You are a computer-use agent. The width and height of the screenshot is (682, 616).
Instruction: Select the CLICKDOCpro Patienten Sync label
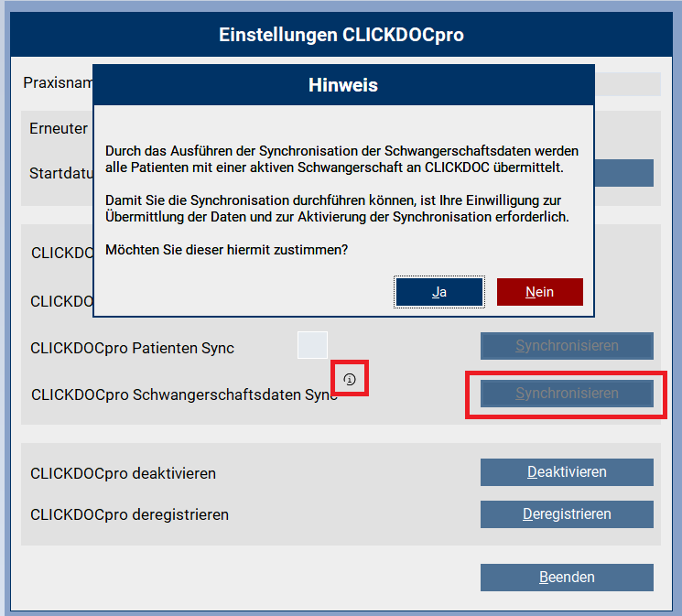point(132,349)
